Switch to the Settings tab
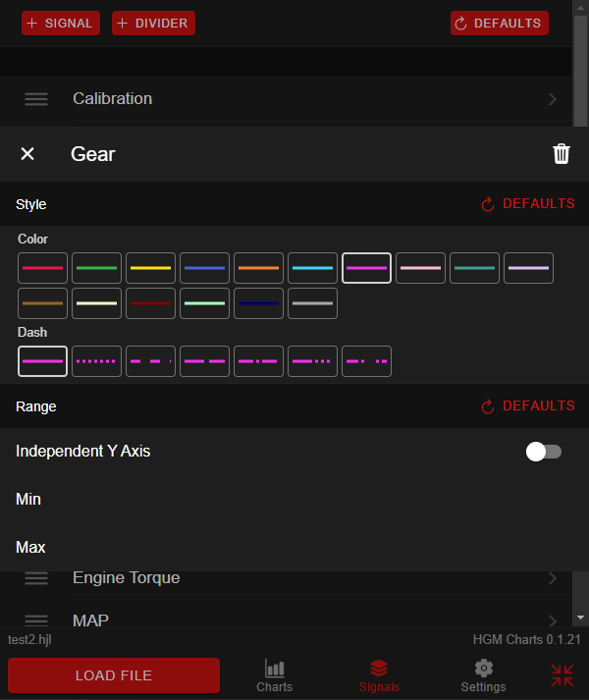Viewport: 589px width, 700px height. click(x=483, y=675)
